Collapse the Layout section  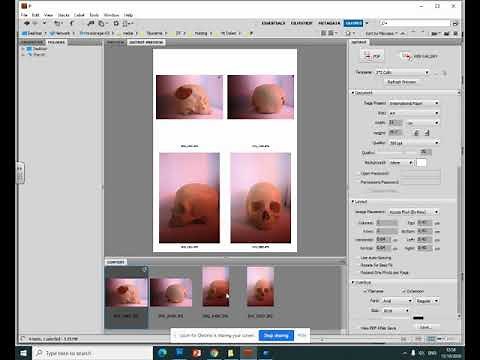353,202
